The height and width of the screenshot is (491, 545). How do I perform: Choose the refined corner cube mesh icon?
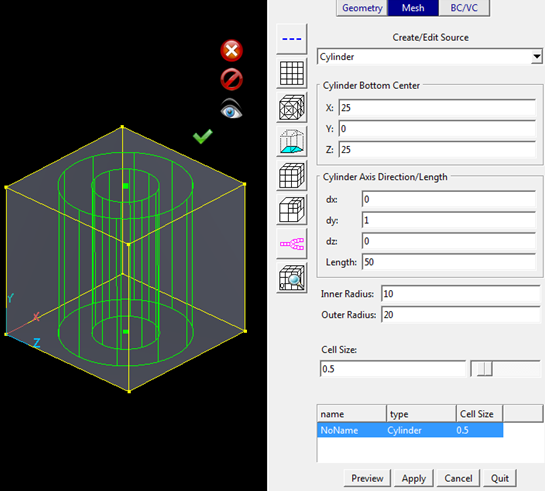[x=292, y=209]
